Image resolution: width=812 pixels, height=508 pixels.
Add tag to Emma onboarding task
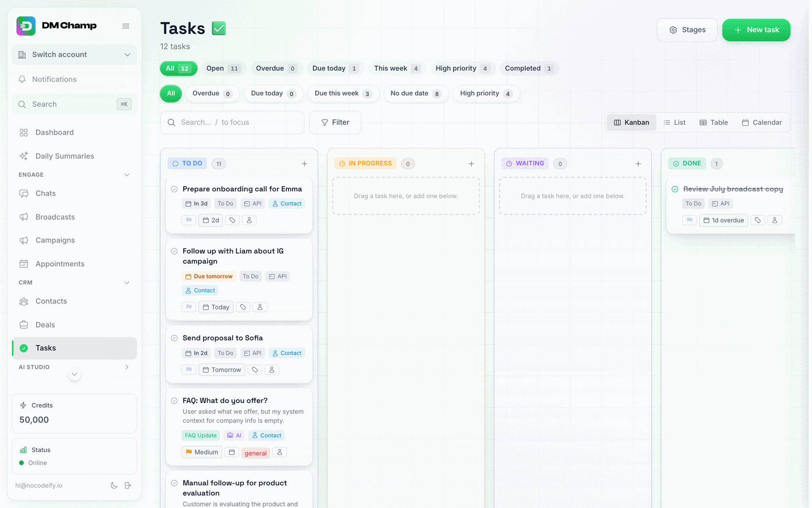coord(232,220)
